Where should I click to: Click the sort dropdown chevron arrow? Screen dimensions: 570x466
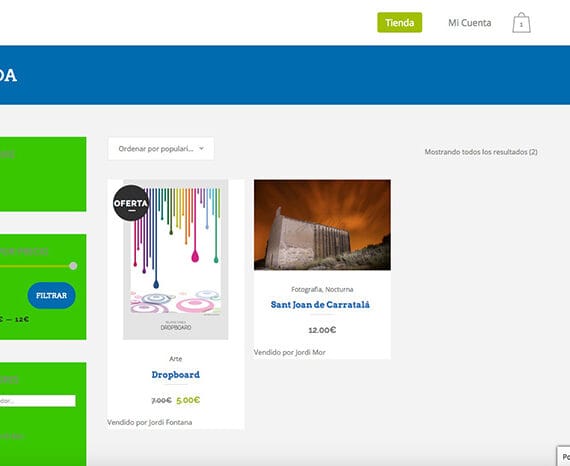pyautogui.click(x=201, y=148)
